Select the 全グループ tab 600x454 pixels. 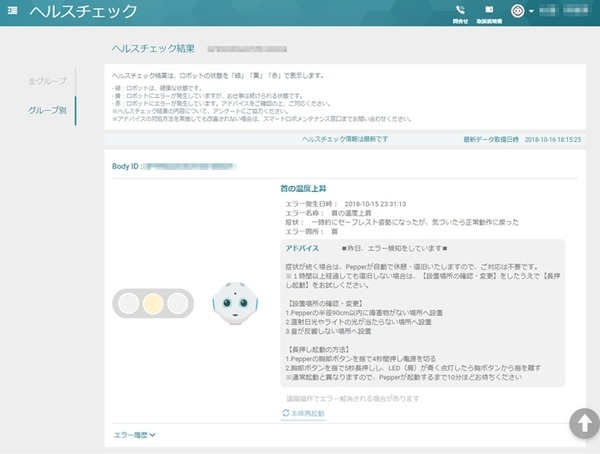47,81
